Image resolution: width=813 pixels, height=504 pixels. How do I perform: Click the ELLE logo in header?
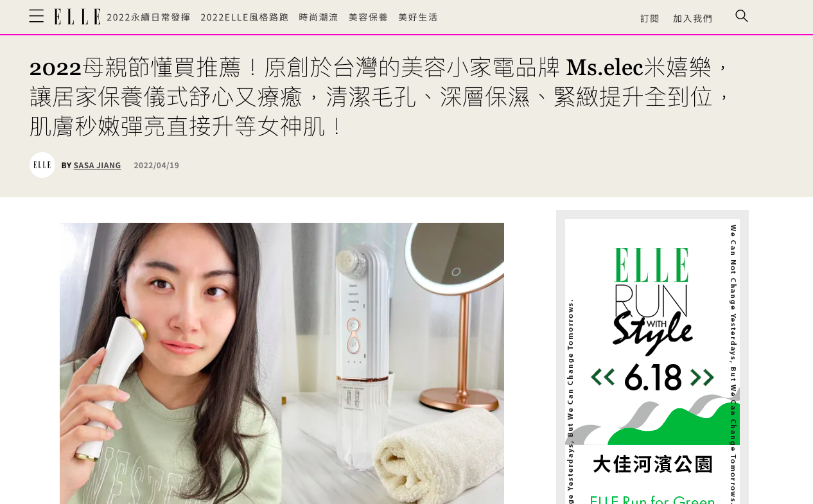[x=77, y=17]
